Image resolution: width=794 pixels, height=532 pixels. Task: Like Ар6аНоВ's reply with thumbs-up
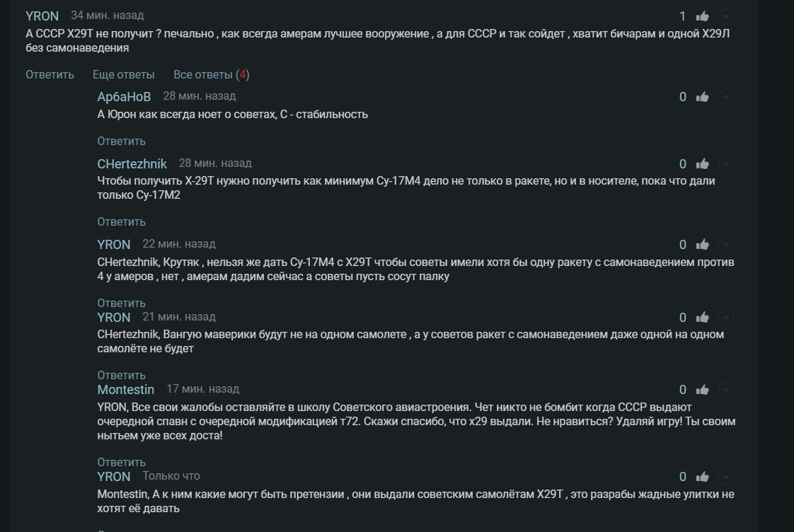pyautogui.click(x=703, y=97)
